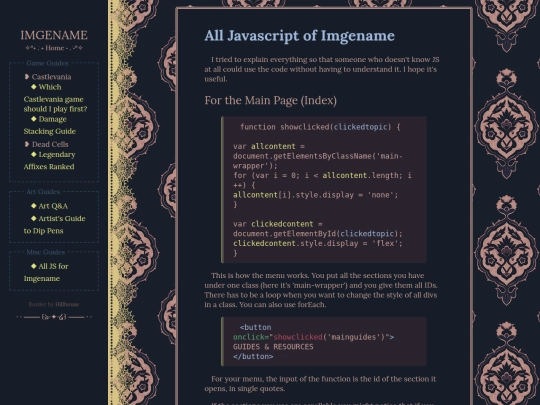Click the Misc Guides section heading
This screenshot has height=405, width=540.
click(45, 252)
